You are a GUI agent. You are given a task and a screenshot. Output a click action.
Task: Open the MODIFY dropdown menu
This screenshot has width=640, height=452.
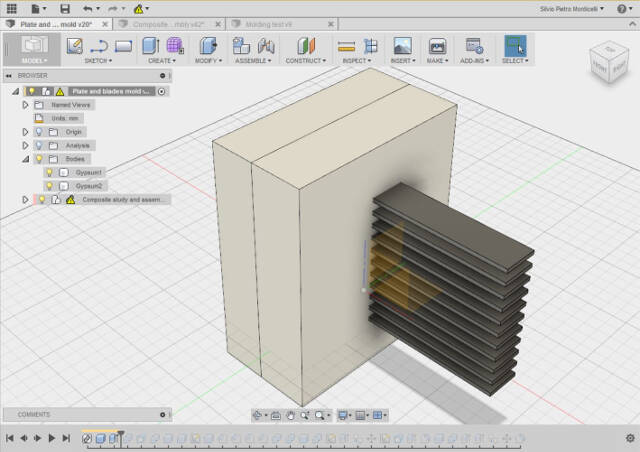(x=208, y=60)
